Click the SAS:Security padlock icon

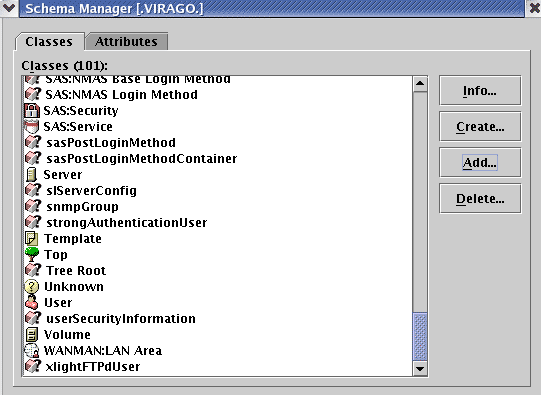(x=32, y=111)
